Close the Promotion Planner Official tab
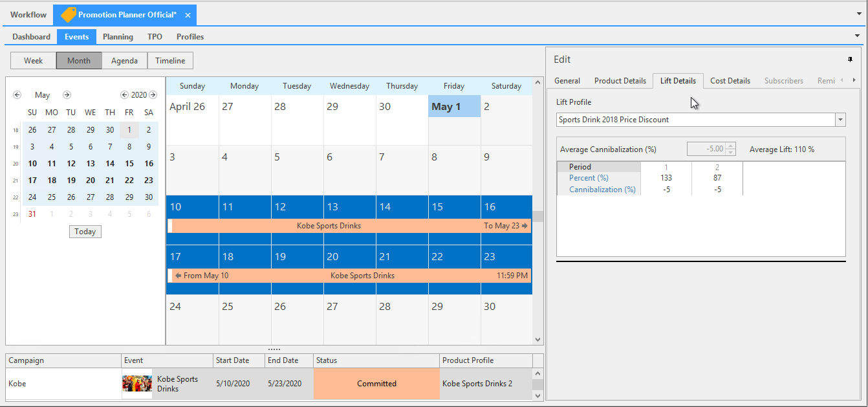 coord(188,15)
